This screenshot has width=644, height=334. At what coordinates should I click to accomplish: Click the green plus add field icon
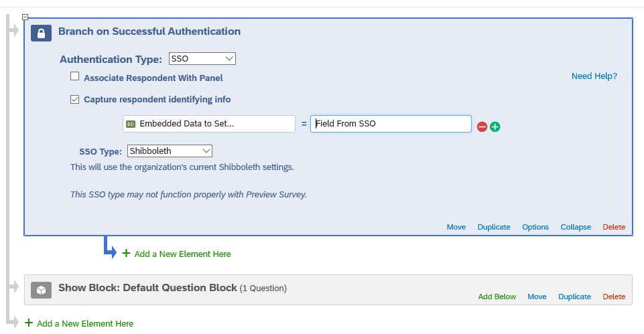click(495, 127)
